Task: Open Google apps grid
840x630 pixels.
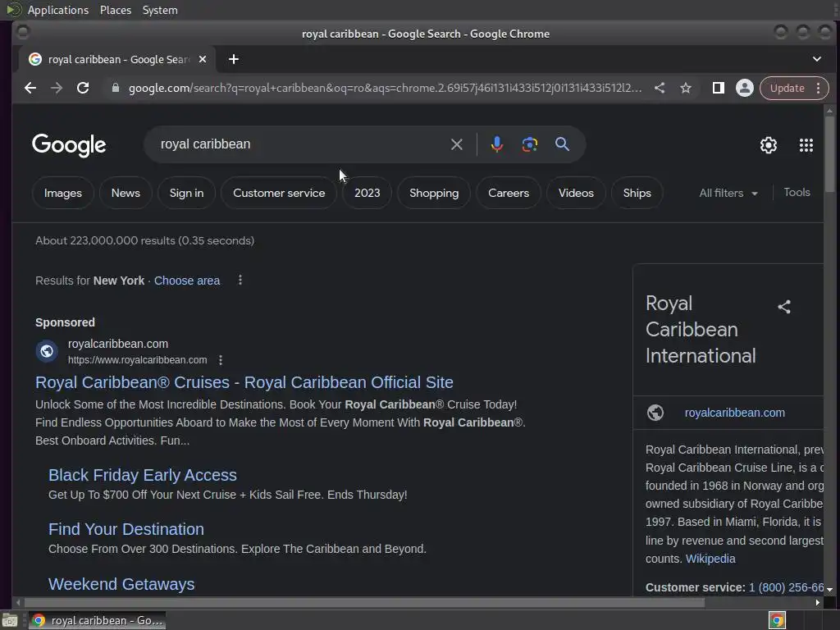Action: (x=806, y=145)
